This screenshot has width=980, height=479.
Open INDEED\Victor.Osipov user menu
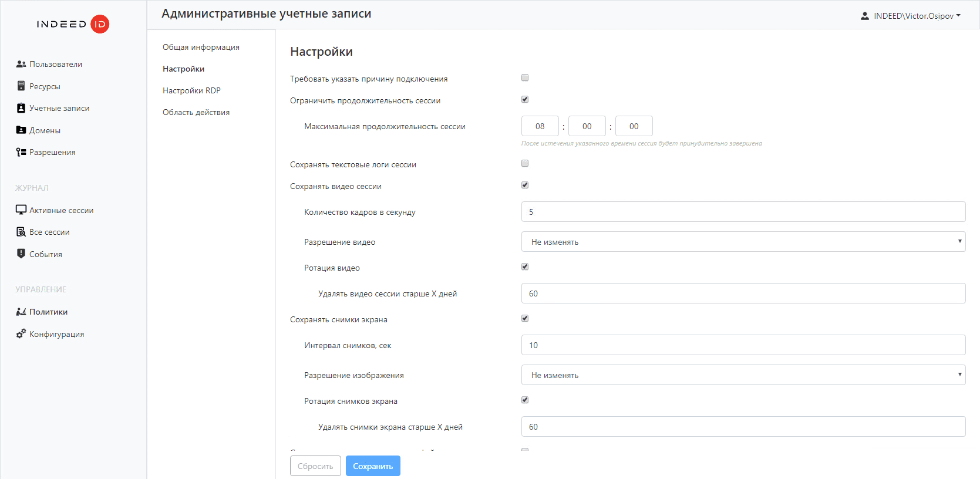[911, 16]
